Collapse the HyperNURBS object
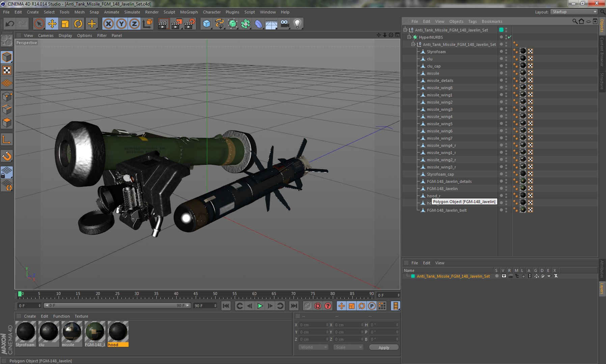606x364 pixels. 410,37
